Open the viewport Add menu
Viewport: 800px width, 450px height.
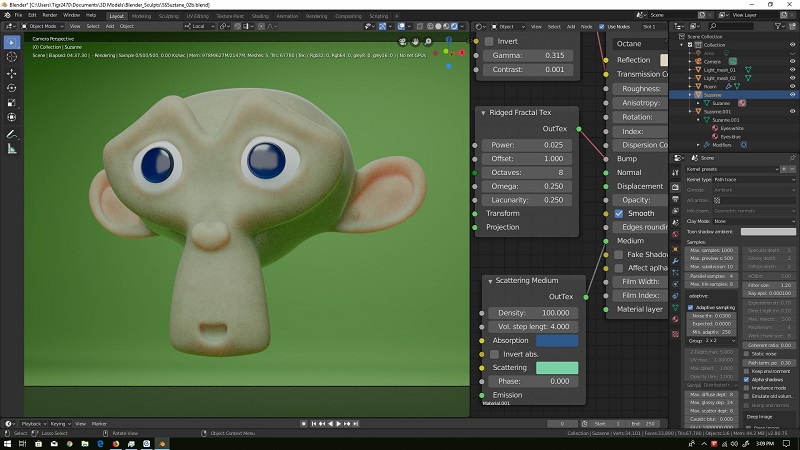110,26
